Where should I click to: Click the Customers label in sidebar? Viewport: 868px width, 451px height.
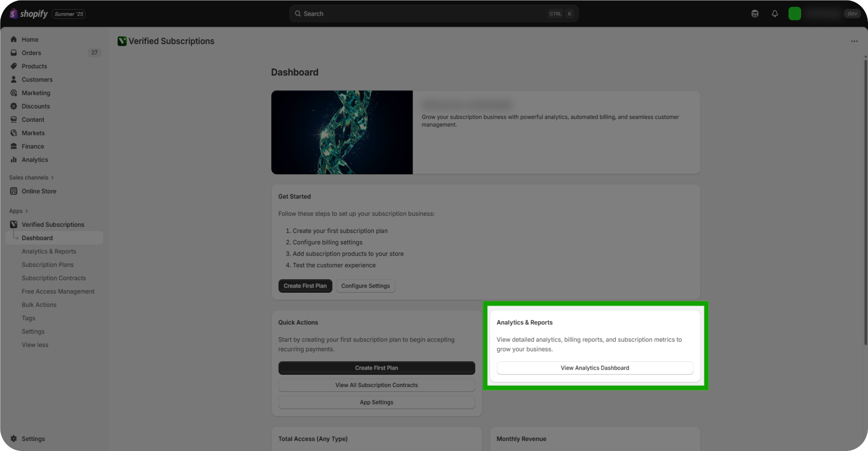[x=37, y=80]
